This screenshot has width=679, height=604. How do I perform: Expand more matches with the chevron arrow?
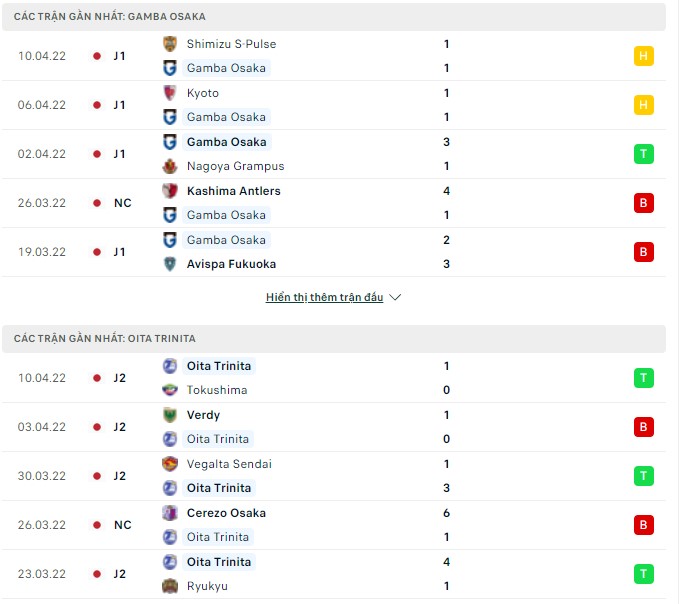pyautogui.click(x=395, y=298)
